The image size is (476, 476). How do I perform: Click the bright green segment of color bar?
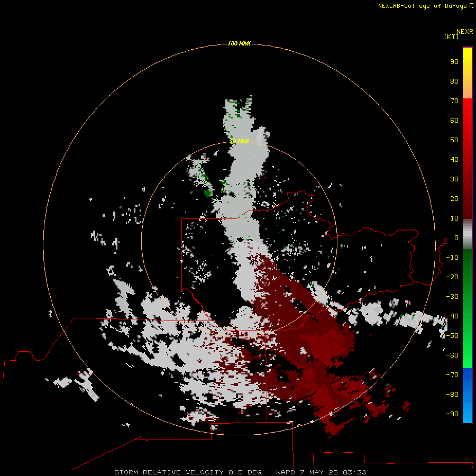tap(467, 309)
